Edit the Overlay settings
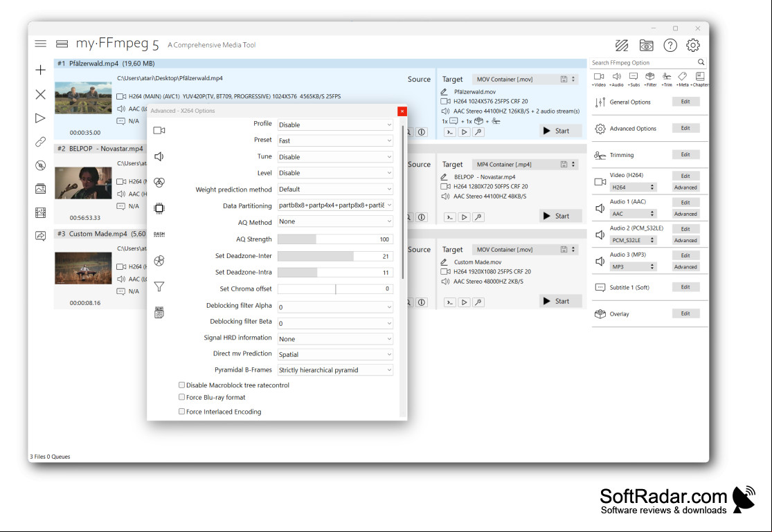Screen dimensions: 772x532 click(685, 313)
